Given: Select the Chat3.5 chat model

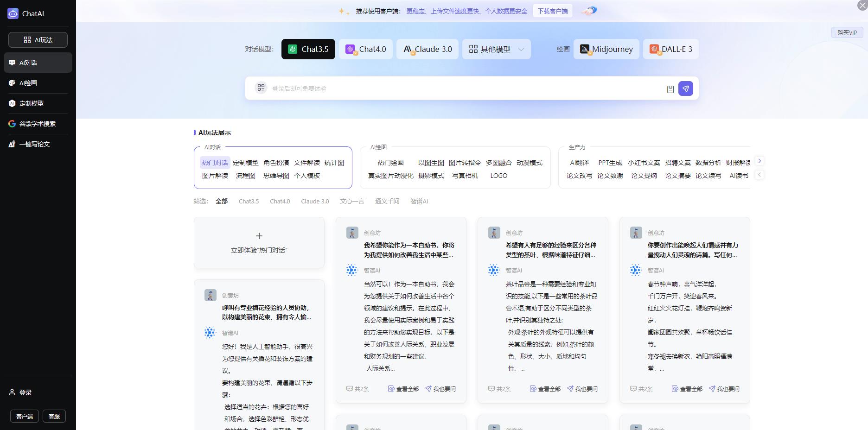Looking at the screenshot, I should (308, 49).
